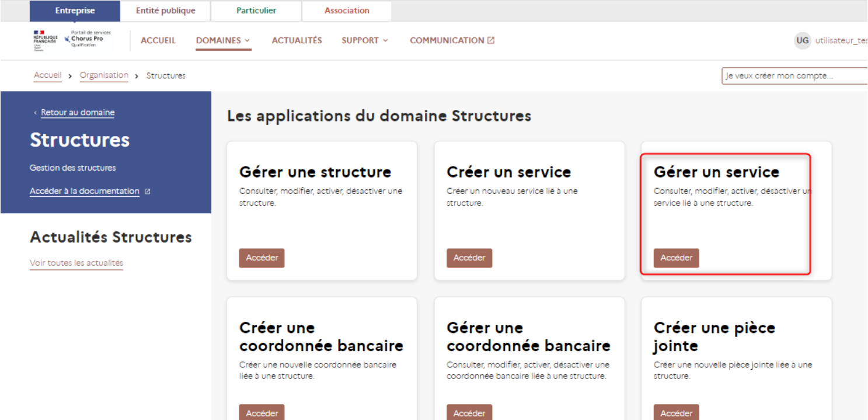The width and height of the screenshot is (868, 420).
Task: Open the Actualités menu item
Action: point(297,40)
